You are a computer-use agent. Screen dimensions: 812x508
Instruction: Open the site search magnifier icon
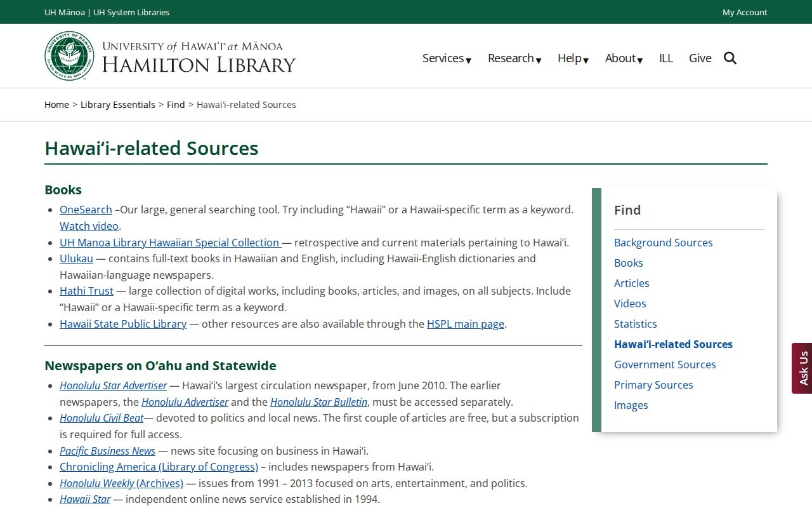point(730,58)
